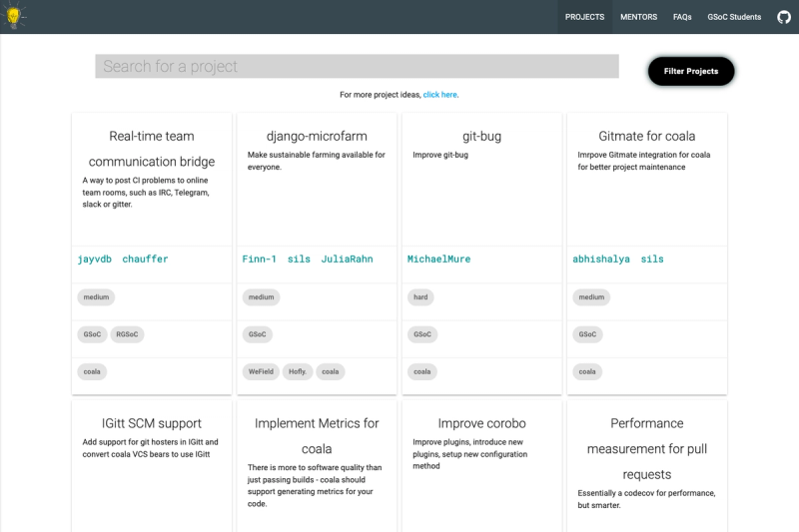Click the Hofly. chip

pyautogui.click(x=298, y=371)
